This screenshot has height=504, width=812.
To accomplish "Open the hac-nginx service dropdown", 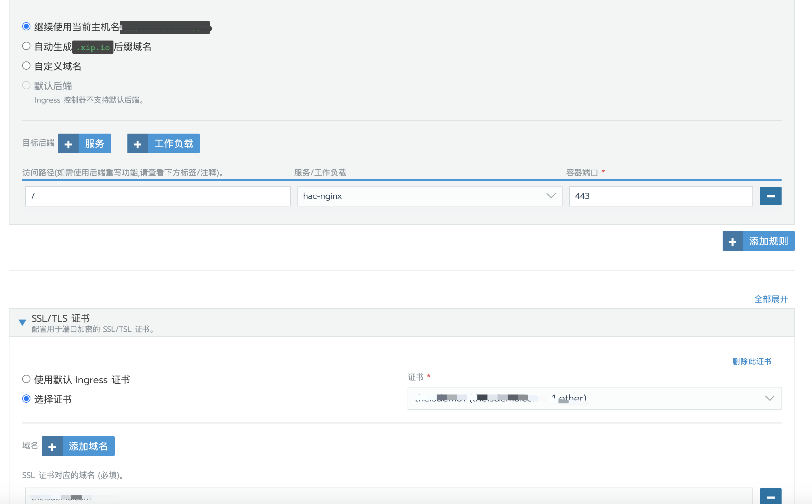I will coord(429,196).
